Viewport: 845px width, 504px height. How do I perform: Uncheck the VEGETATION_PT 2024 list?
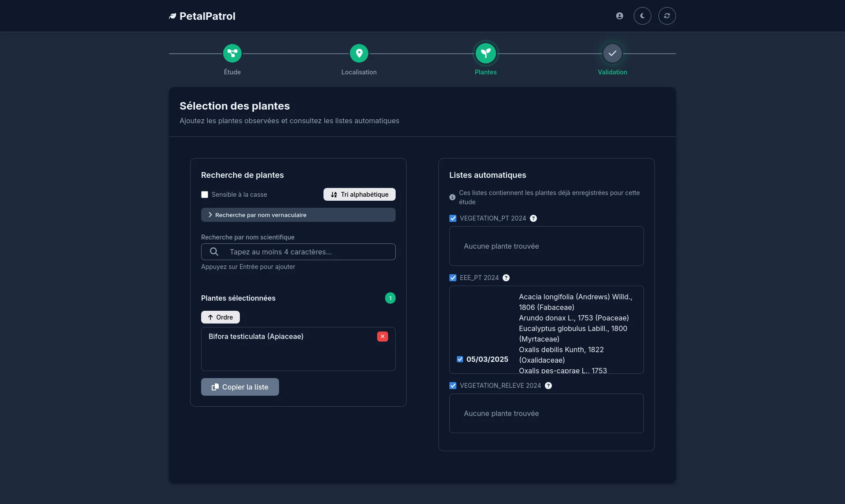click(x=453, y=218)
